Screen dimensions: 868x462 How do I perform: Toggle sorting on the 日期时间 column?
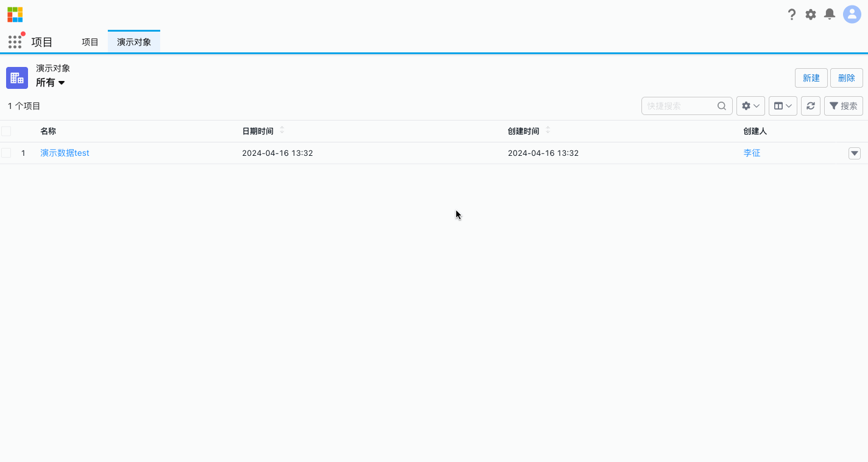pos(281,130)
